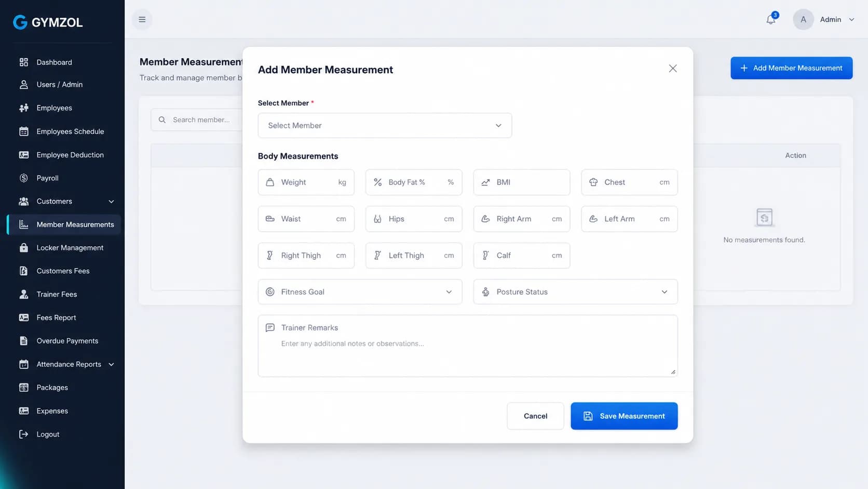Open the Fitness Goal dropdown
Viewport: 868px width, 489px height.
tap(360, 292)
